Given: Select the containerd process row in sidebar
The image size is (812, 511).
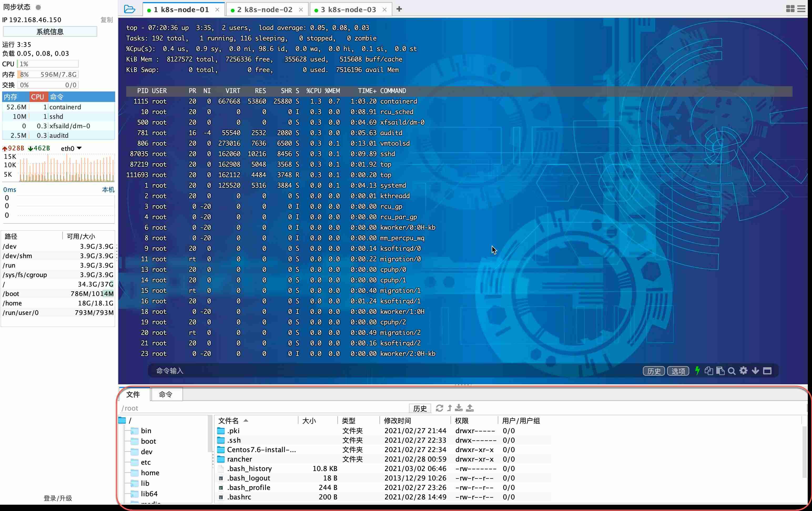Looking at the screenshot, I should coord(58,107).
